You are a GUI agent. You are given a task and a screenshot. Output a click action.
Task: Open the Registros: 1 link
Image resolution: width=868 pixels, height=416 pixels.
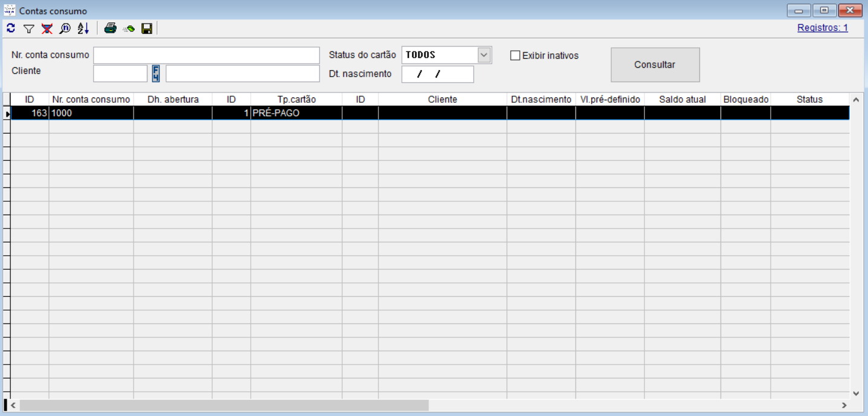coord(823,28)
